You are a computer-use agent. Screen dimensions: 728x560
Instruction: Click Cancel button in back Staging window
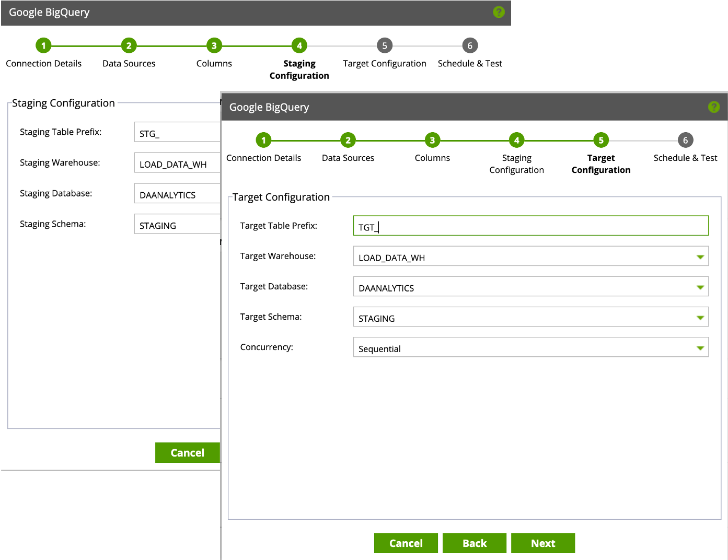[188, 453]
